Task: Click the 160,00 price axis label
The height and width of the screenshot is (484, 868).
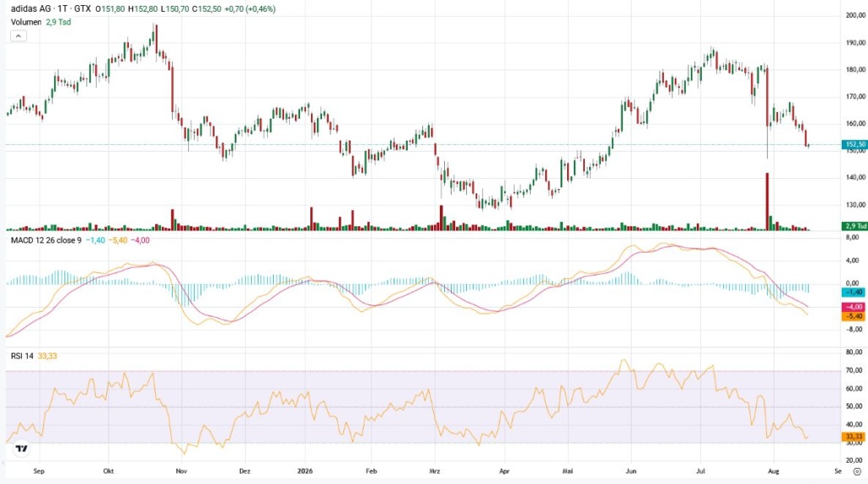Action: [x=855, y=124]
